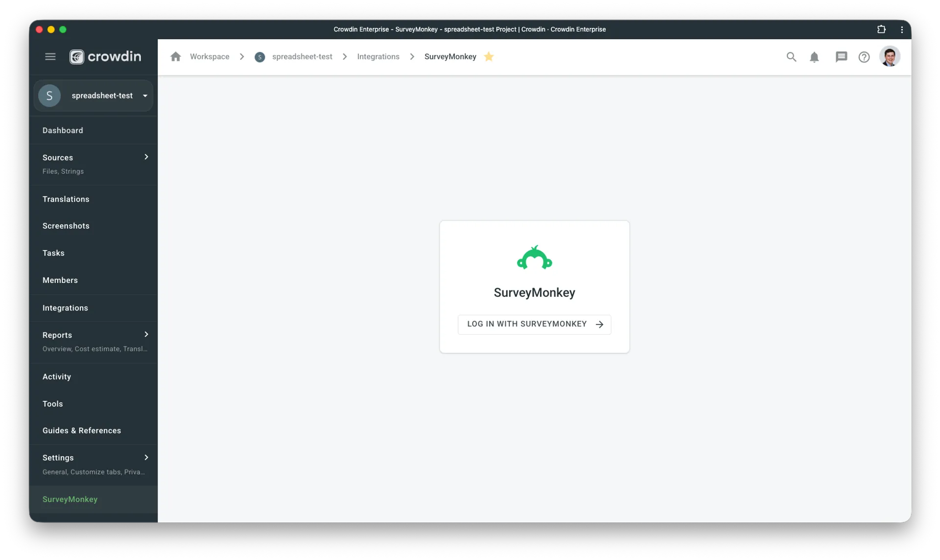Image resolution: width=940 pixels, height=560 pixels.
Task: Click the browser extensions puzzle icon
Action: click(881, 29)
